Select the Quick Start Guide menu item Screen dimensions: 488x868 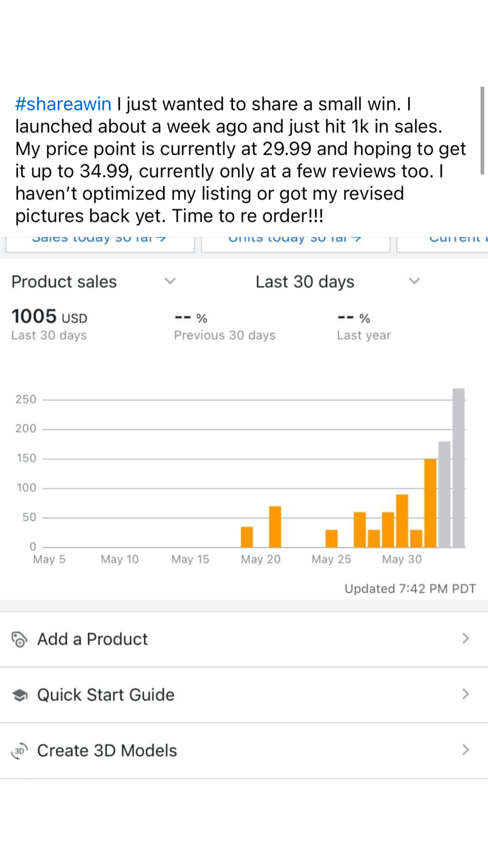(106, 695)
